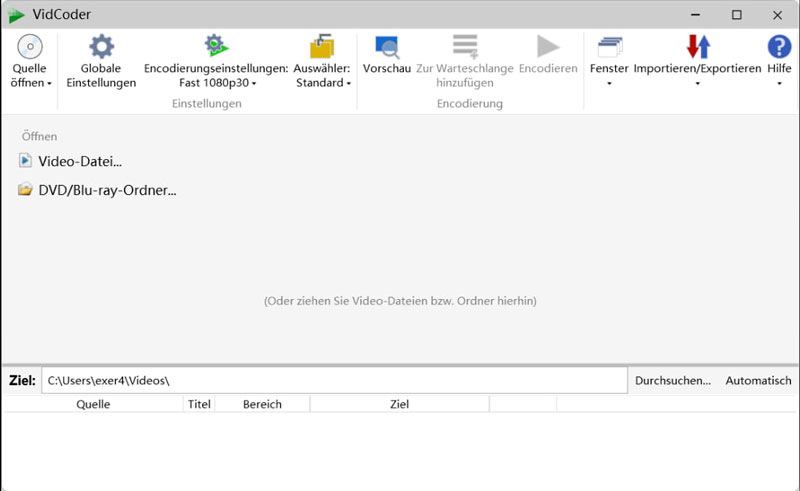Click the Titel column header
Image resolution: width=800 pixels, height=491 pixels.
pos(199,404)
